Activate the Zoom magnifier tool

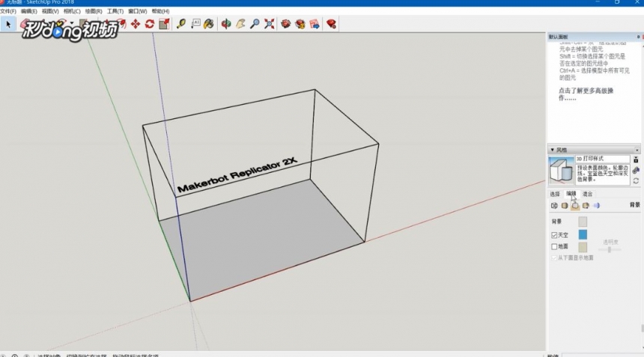pyautogui.click(x=255, y=24)
